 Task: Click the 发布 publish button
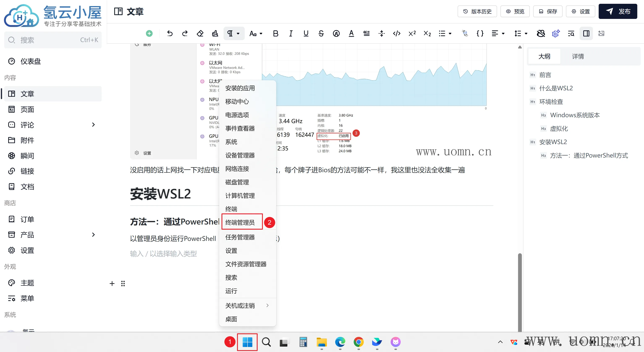(x=618, y=12)
